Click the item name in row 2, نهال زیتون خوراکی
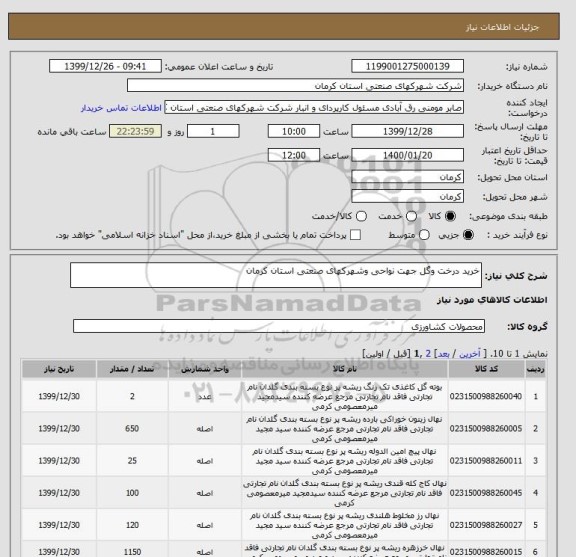 (x=345, y=428)
